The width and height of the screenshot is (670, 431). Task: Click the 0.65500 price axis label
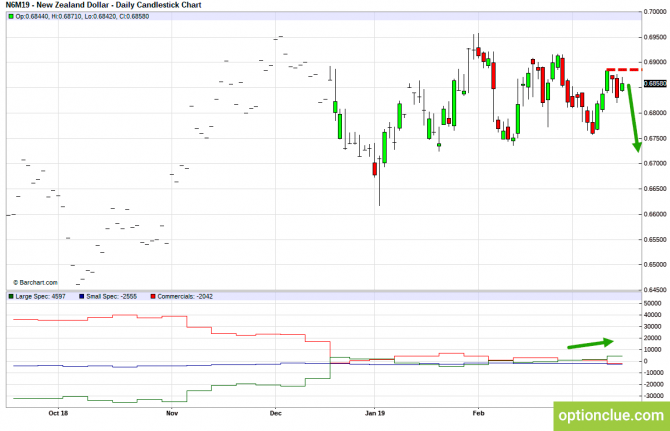pos(655,240)
